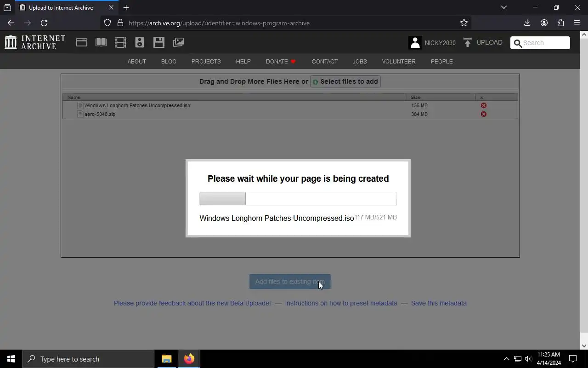Viewport: 588px width, 368px height.
Task: Switch to Upload to Internet Archive tab
Action: 67,8
